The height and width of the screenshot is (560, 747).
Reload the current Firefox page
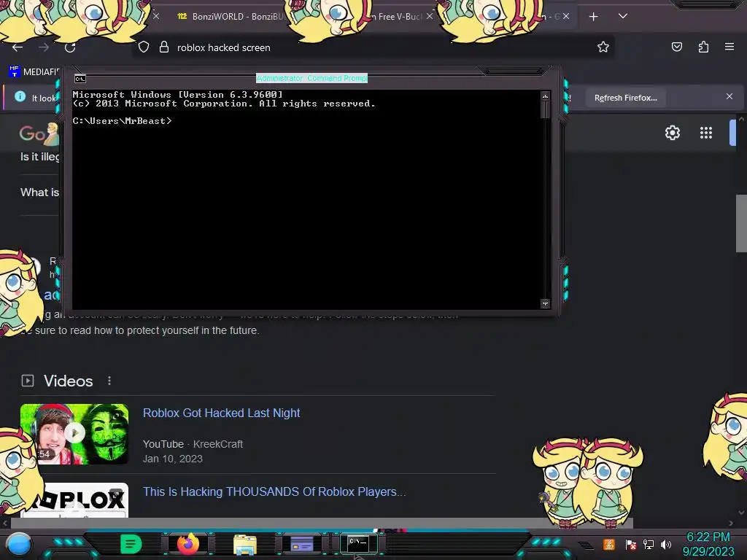tap(70, 47)
